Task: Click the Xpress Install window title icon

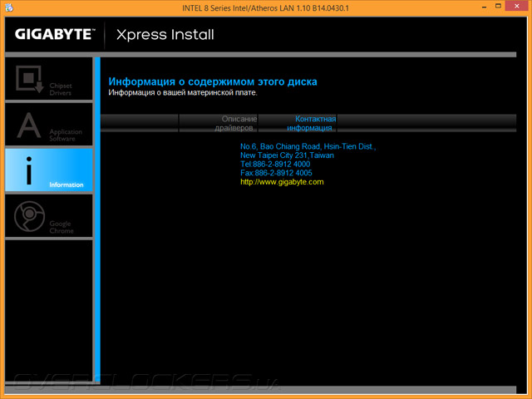Action: (9, 7)
